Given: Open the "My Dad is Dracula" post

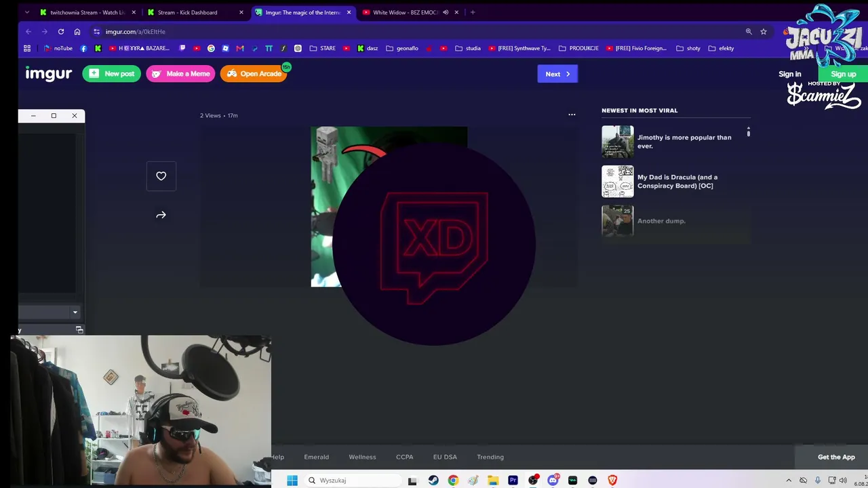Looking at the screenshot, I should [675, 182].
